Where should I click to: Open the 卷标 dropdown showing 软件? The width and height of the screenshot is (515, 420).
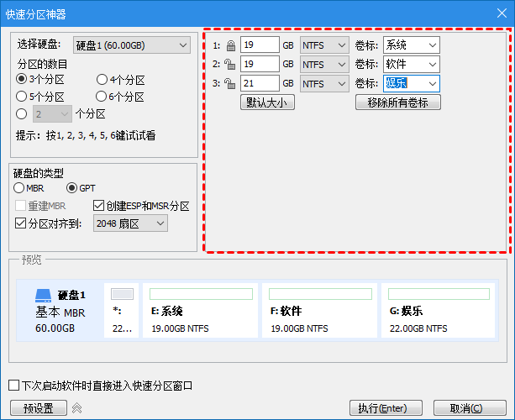point(412,65)
